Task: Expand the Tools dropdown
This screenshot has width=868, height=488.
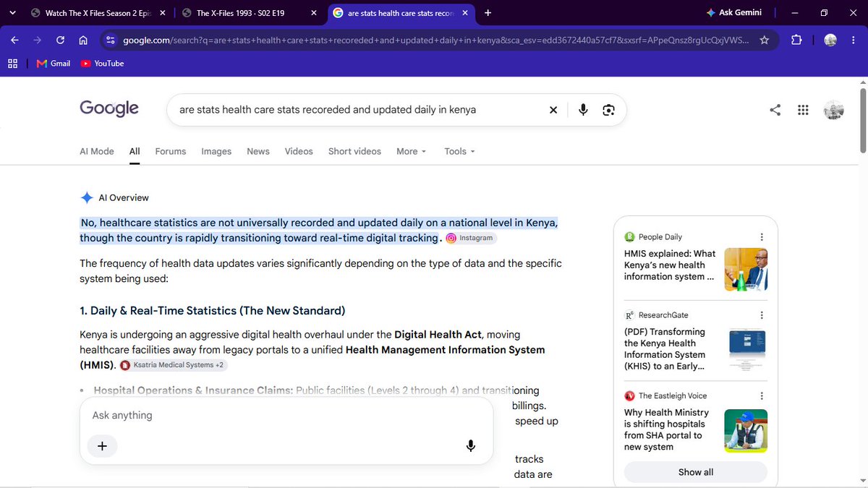Action: pos(460,151)
